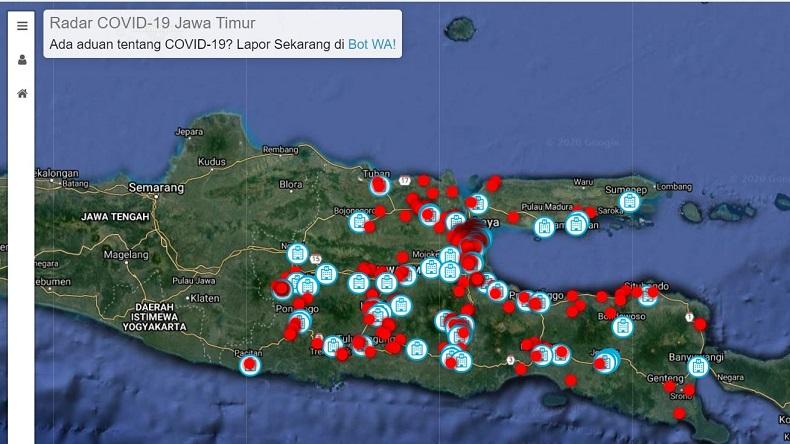Viewport: 790px width, 444px height.
Task: Click the user profile icon
Action: [x=22, y=59]
